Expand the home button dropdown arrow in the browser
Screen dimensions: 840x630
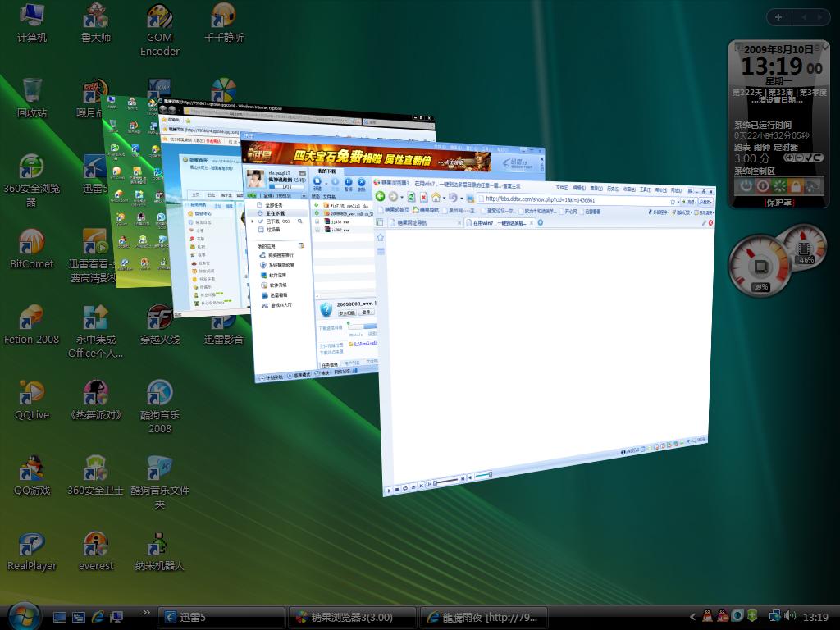(x=444, y=199)
